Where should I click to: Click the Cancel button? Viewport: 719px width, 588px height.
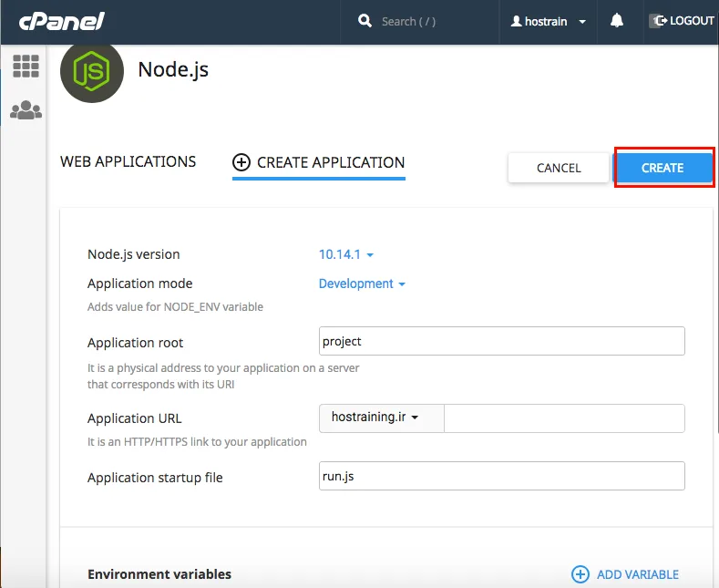[x=559, y=168]
